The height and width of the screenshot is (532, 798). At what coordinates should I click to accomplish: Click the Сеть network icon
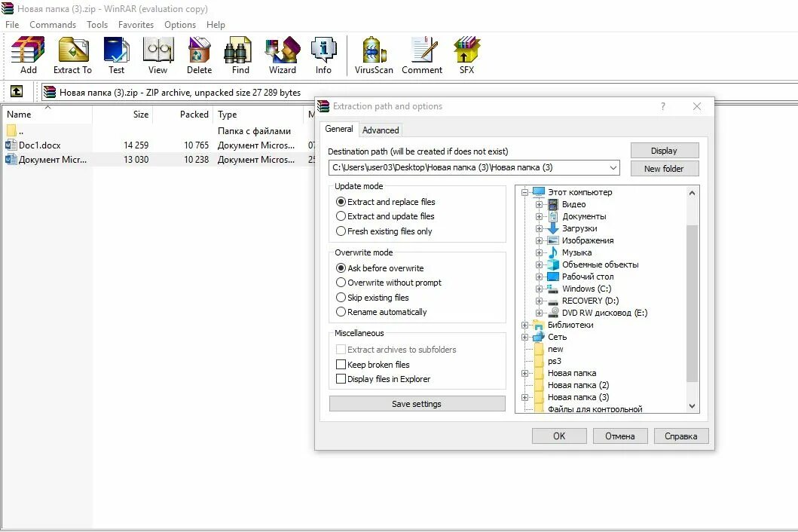tap(539, 337)
